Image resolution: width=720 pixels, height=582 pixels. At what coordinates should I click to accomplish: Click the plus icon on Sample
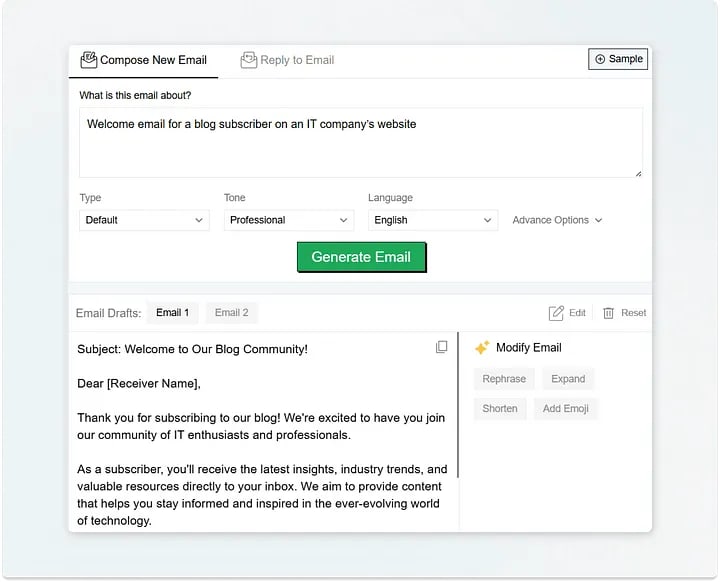600,59
